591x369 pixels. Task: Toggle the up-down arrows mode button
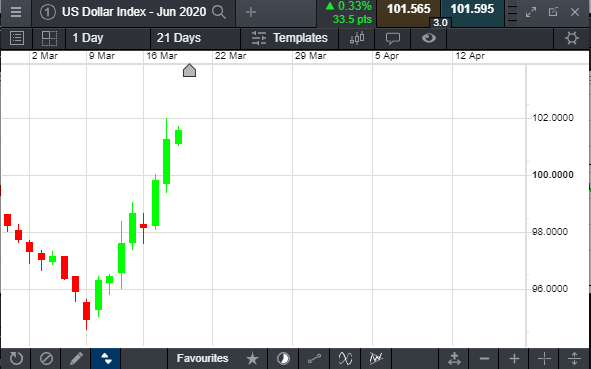[x=106, y=358]
